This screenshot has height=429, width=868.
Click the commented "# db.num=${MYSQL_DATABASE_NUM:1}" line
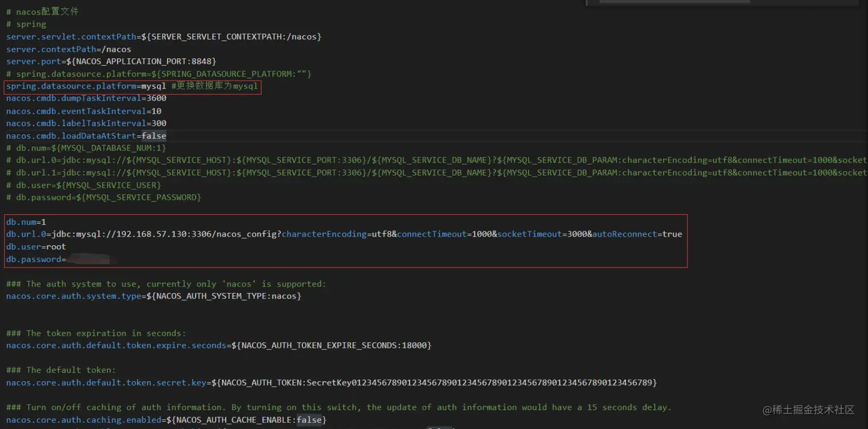(86, 148)
